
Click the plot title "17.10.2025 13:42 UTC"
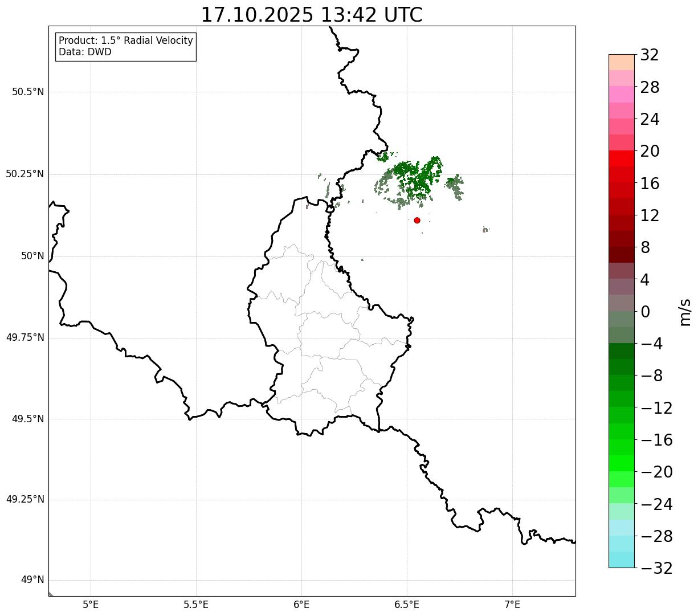pyautogui.click(x=312, y=15)
